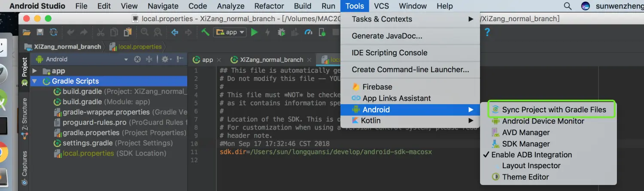Select build.gradle (Module: app) file
Viewport: 644px width, 191px height.
(102, 102)
